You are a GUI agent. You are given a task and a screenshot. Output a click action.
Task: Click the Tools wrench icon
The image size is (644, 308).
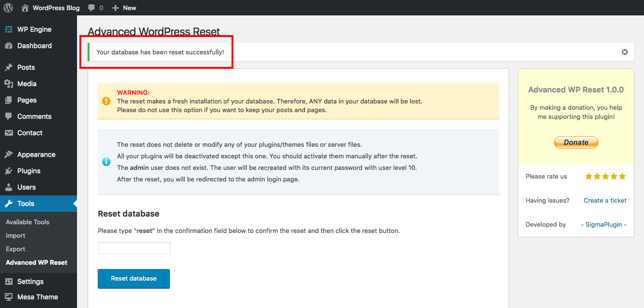coord(9,204)
